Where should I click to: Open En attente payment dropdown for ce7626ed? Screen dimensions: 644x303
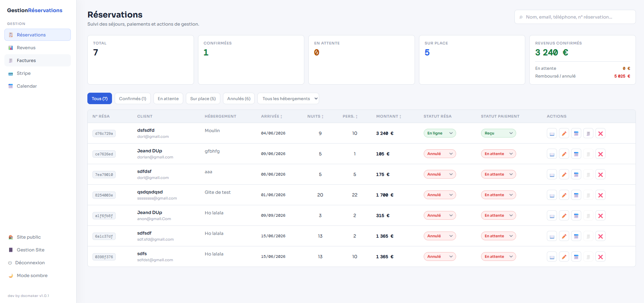tap(498, 154)
